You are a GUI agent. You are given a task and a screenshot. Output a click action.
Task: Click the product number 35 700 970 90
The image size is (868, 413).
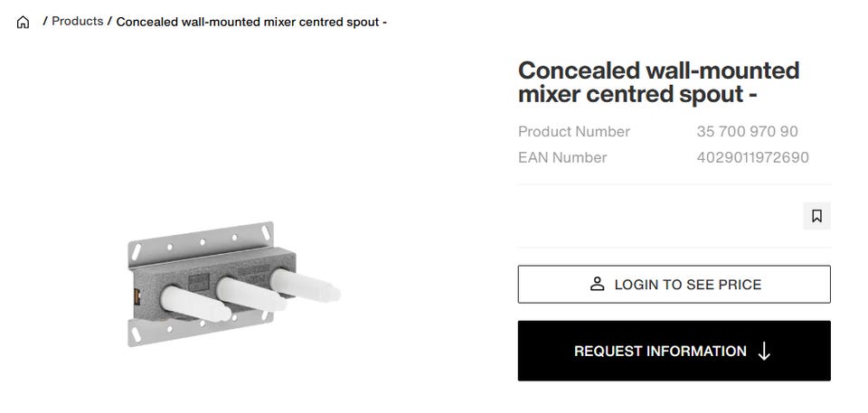click(x=747, y=132)
